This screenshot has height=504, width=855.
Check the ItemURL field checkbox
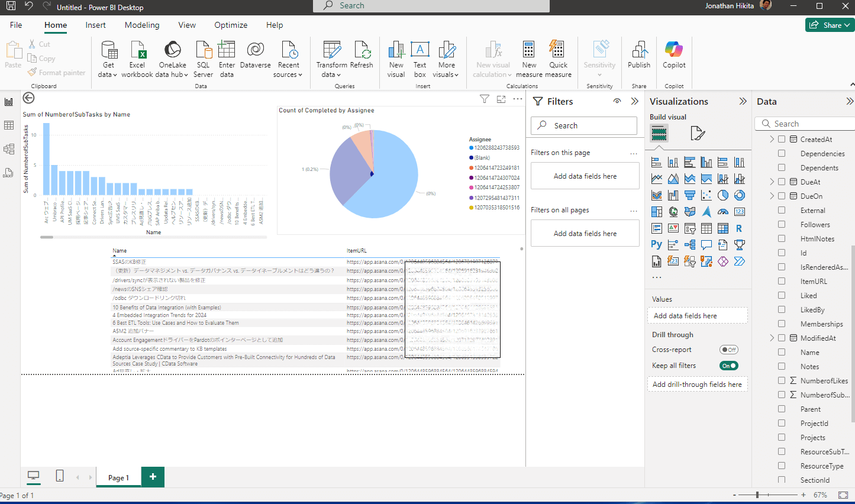coord(782,282)
